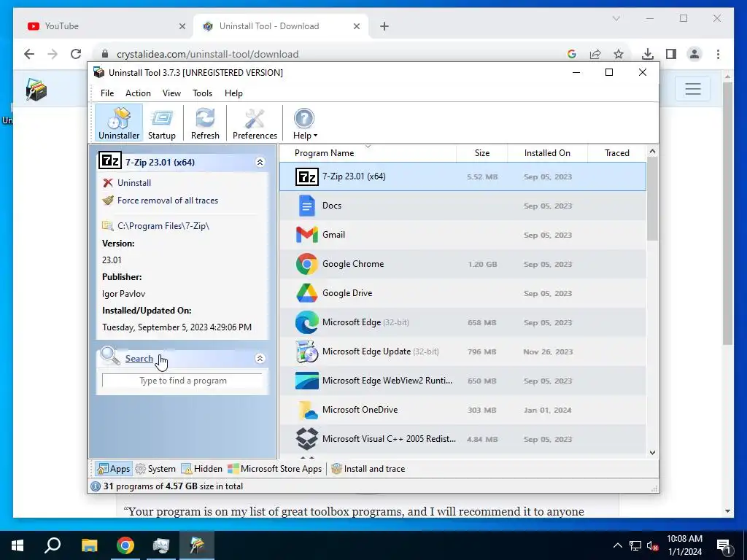Click the status bar info icon
Image resolution: width=747 pixels, height=560 pixels.
coord(96,486)
